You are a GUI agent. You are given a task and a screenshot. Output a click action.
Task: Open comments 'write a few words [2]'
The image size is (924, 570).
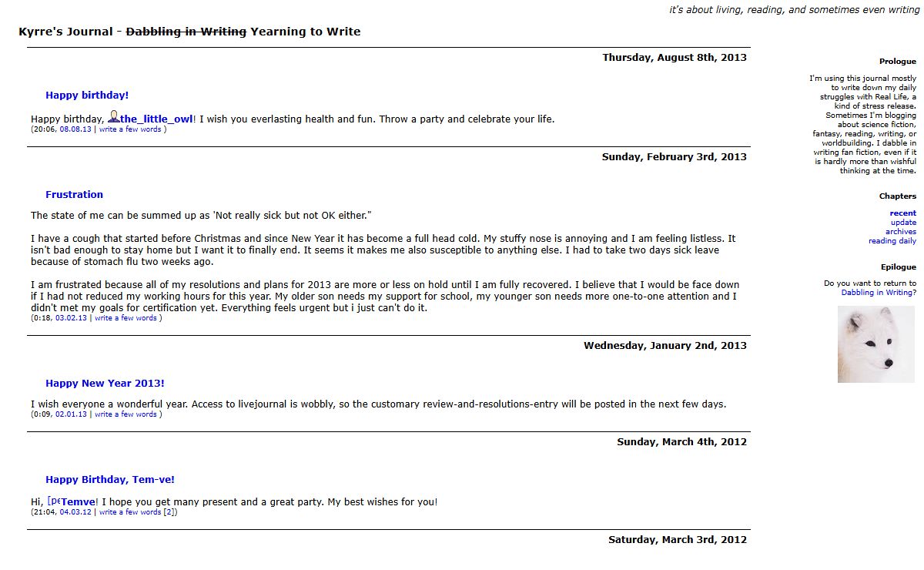(x=137, y=512)
